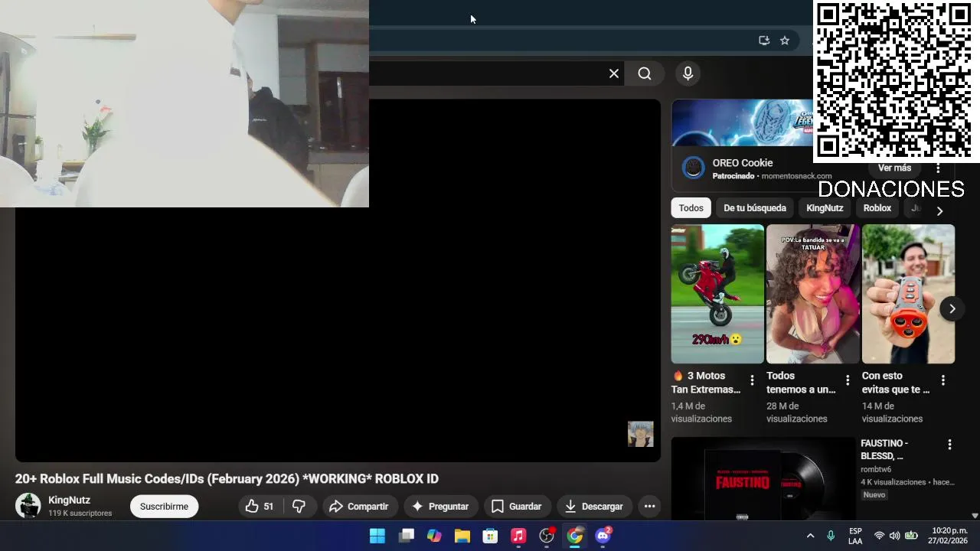Subscribe to KingNutz with Suscribirme
This screenshot has width=980, height=551.
click(164, 507)
